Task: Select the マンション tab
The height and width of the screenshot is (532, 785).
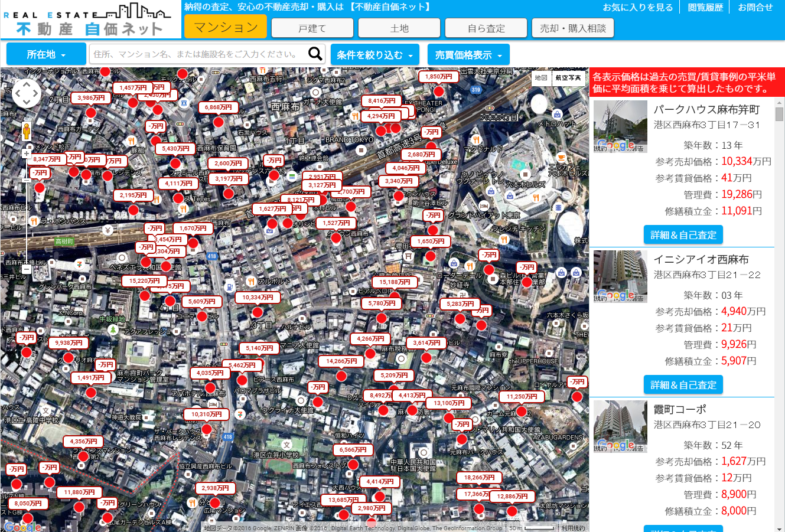Action: pos(226,27)
